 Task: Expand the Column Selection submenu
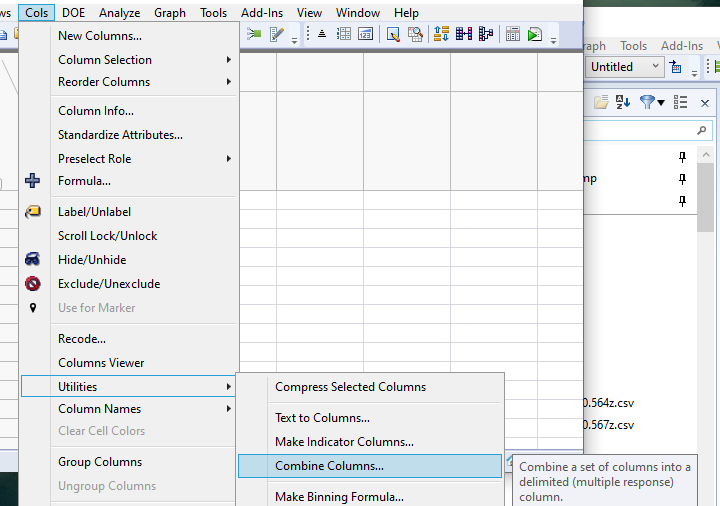point(129,60)
